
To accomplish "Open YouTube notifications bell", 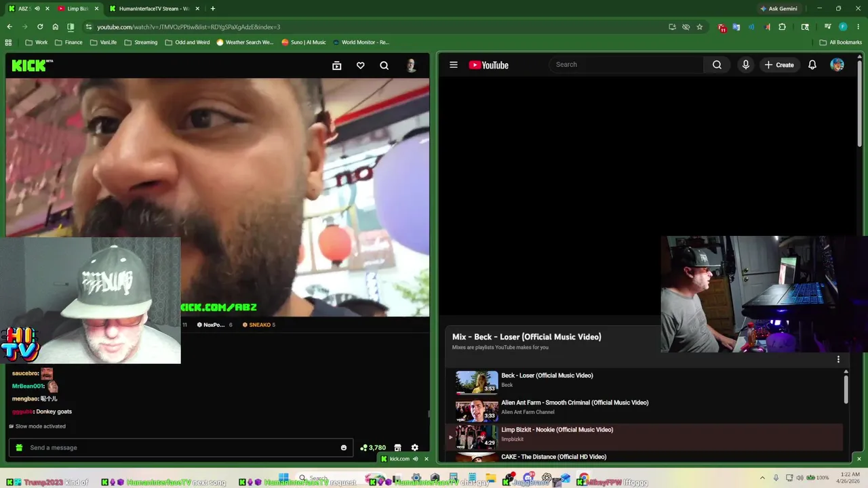I will pyautogui.click(x=812, y=65).
